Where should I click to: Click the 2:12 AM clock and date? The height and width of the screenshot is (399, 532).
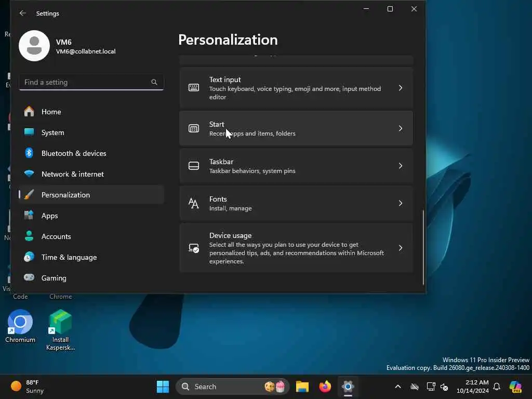click(x=472, y=387)
